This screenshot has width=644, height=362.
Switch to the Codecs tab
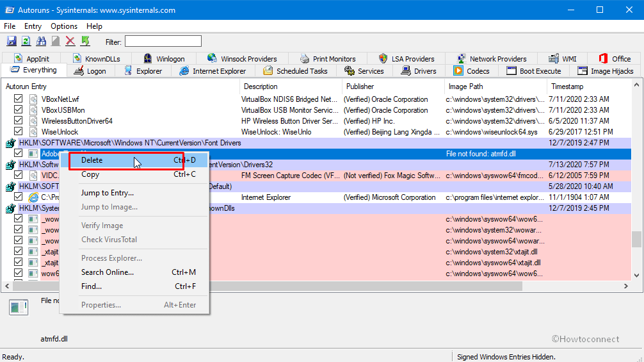472,71
